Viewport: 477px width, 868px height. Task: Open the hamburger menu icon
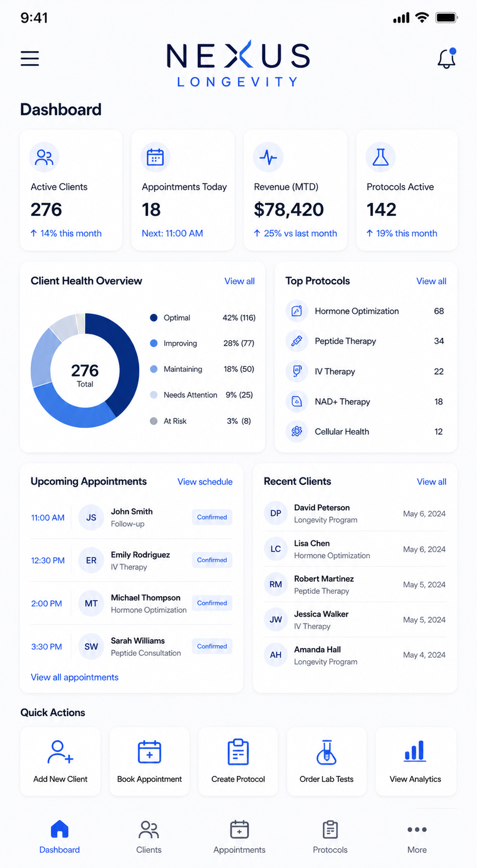30,58
